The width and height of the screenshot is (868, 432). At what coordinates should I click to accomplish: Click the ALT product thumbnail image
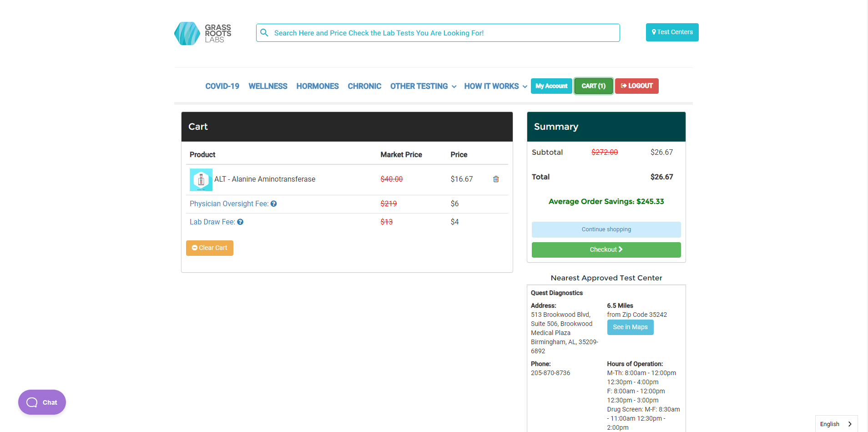pos(201,180)
